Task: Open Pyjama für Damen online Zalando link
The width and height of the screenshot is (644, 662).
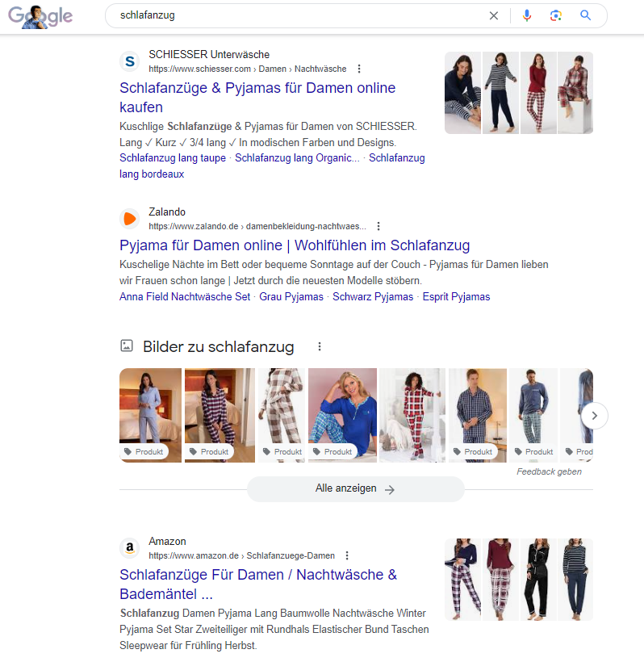Action: click(295, 245)
